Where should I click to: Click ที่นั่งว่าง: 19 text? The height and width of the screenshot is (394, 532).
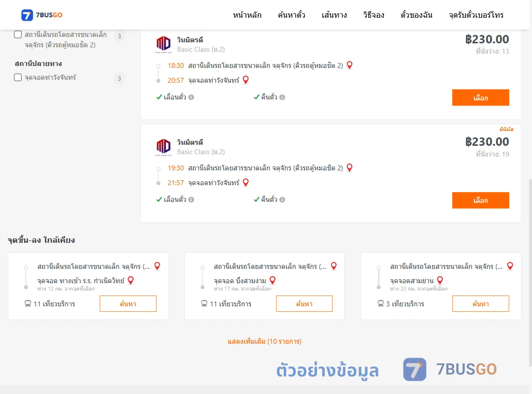tap(492, 154)
